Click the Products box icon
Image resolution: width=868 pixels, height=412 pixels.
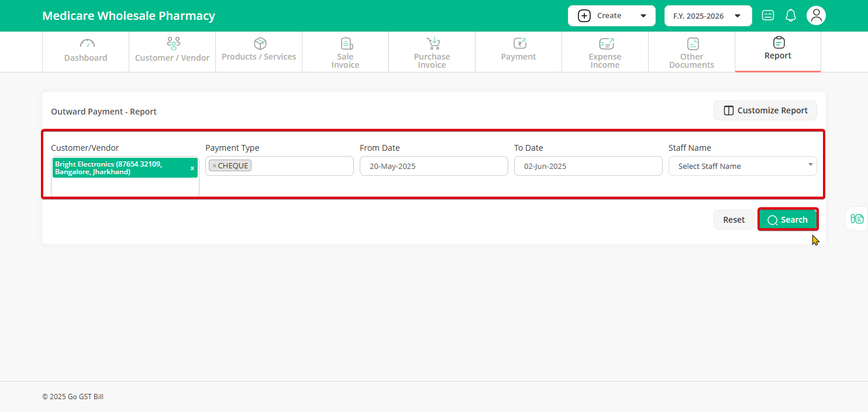(260, 43)
